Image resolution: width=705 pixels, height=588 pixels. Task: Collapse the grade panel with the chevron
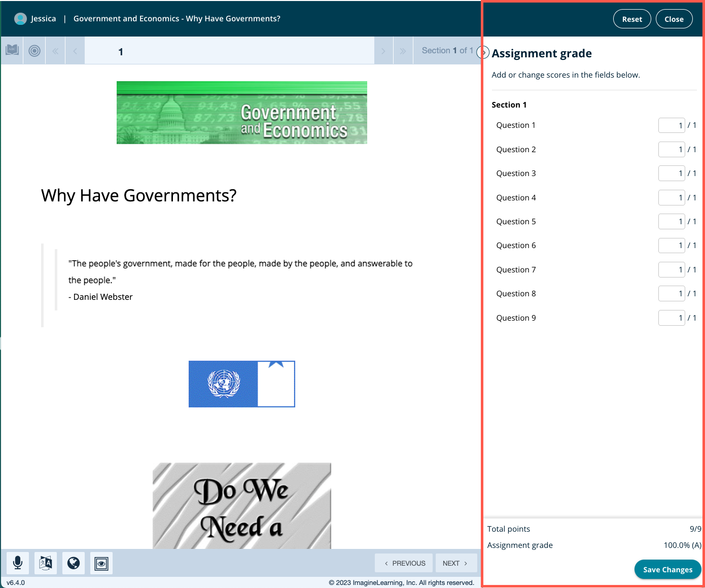coord(483,52)
